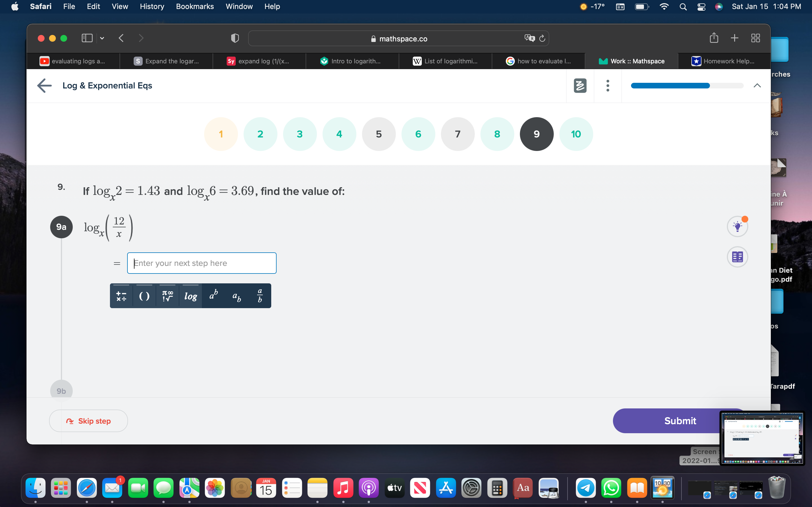
Task: Click the parentheses key on the math keyboard
Action: pos(144,295)
